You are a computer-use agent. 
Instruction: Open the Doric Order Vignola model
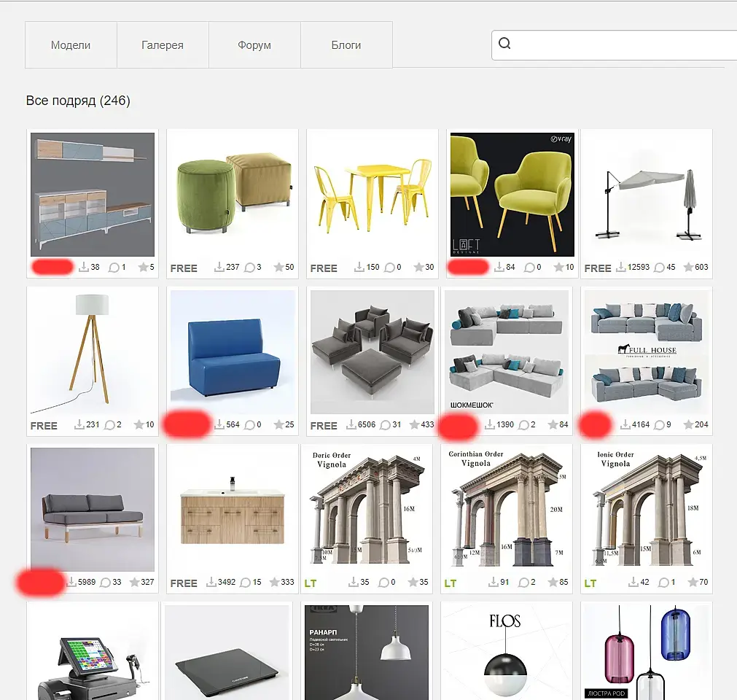point(367,509)
